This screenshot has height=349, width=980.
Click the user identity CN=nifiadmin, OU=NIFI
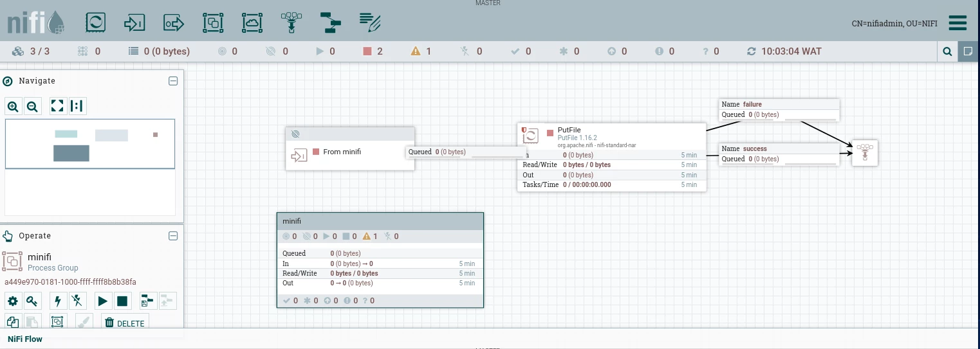point(894,24)
